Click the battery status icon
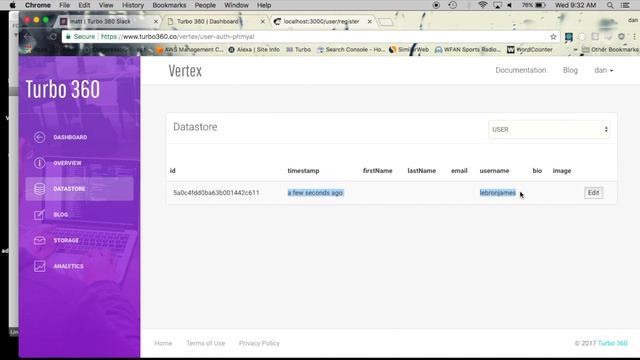The width and height of the screenshot is (640, 360). click(x=540, y=5)
